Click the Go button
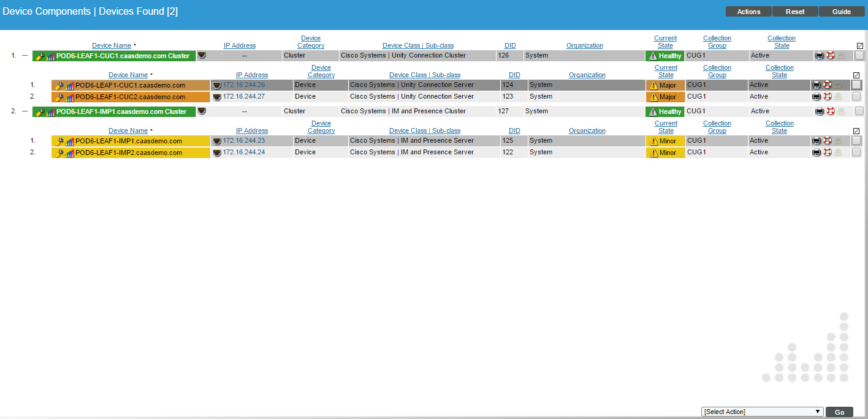Viewport: 868px width, 419px height. [839, 412]
